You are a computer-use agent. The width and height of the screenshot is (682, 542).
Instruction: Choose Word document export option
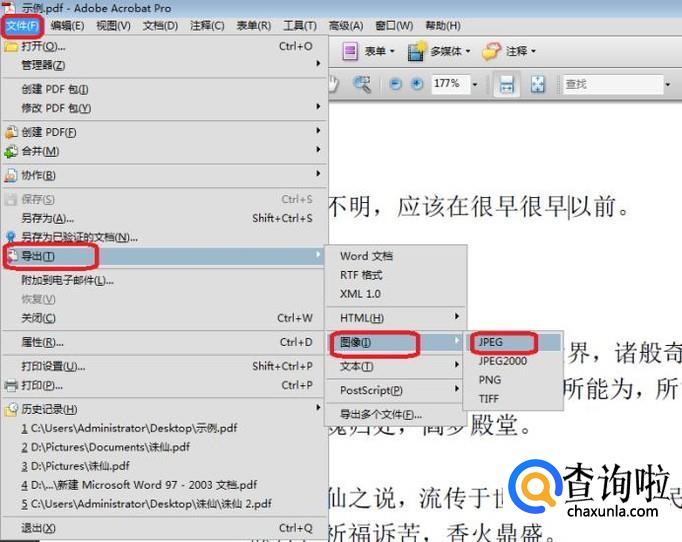pos(366,256)
